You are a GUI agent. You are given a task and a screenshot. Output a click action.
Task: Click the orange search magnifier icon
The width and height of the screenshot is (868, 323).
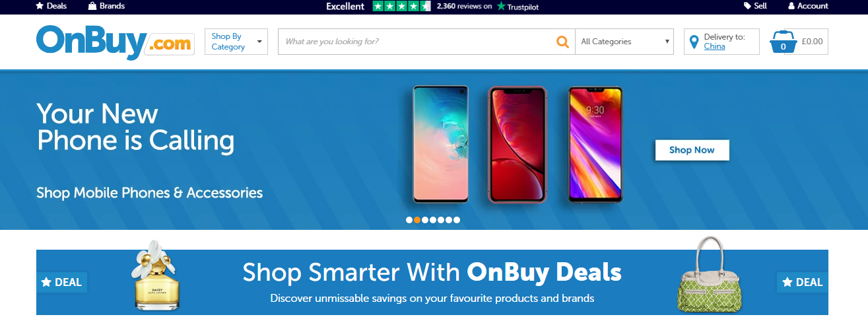point(562,42)
